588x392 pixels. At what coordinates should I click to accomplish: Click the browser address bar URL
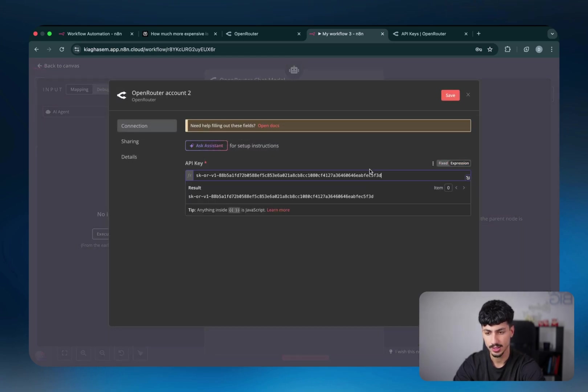coord(150,49)
